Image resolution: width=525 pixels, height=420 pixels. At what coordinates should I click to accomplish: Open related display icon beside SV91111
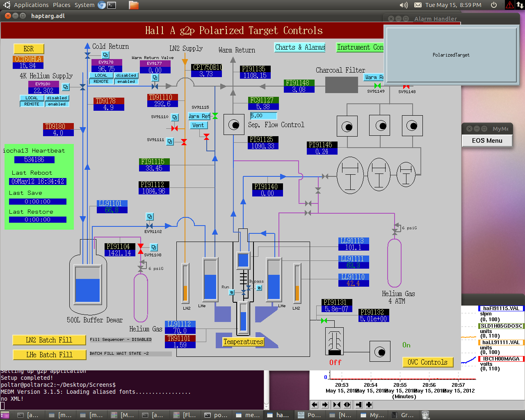[x=170, y=142]
